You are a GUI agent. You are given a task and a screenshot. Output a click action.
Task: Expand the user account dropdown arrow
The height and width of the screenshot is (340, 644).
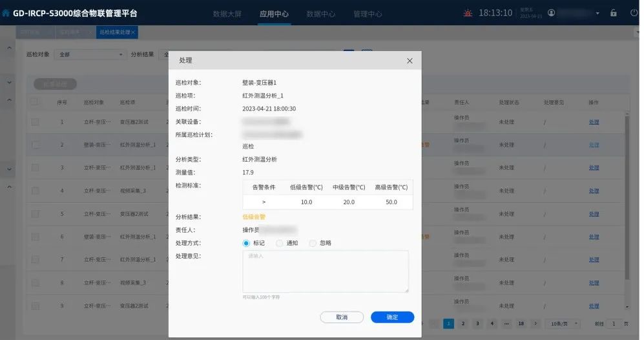[x=597, y=13]
